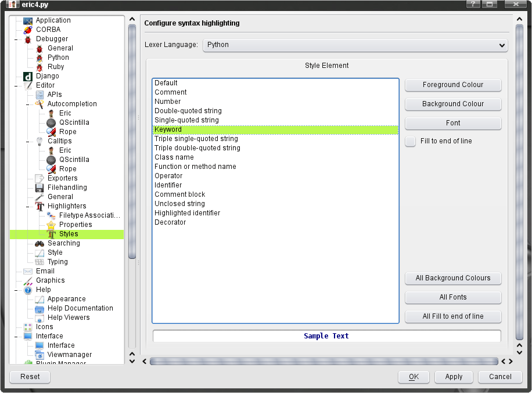Screen dimensions: 532x393
Task: Select the Debugger bug icon
Action: click(27, 39)
